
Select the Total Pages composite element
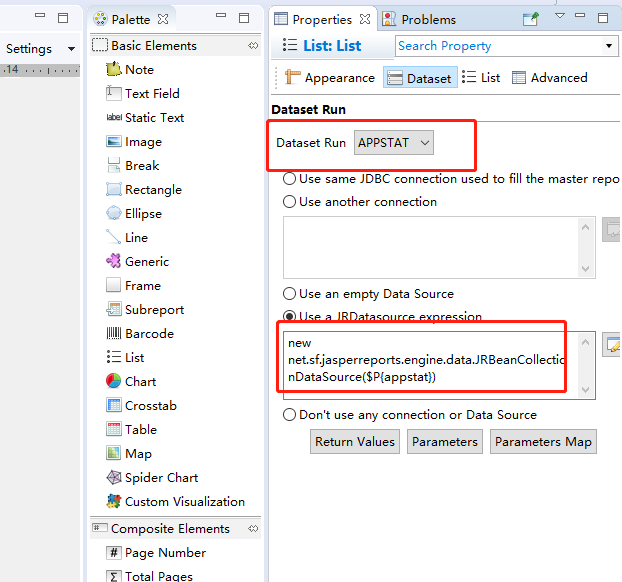[x=149, y=576]
